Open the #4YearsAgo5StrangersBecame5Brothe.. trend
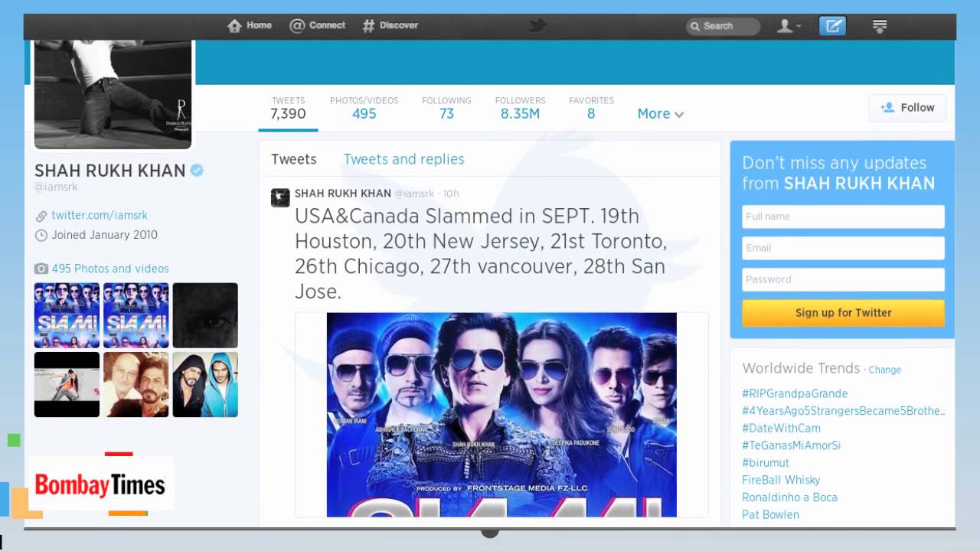Image resolution: width=980 pixels, height=551 pixels. click(844, 411)
